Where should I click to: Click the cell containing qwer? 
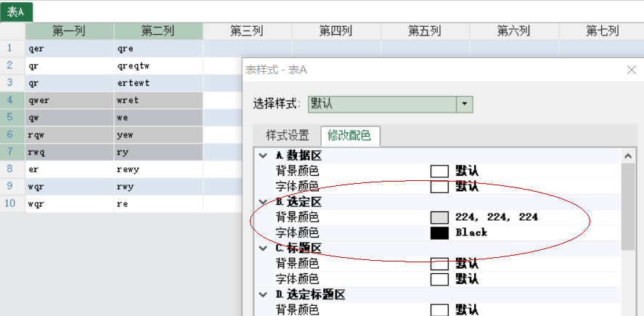70,100
